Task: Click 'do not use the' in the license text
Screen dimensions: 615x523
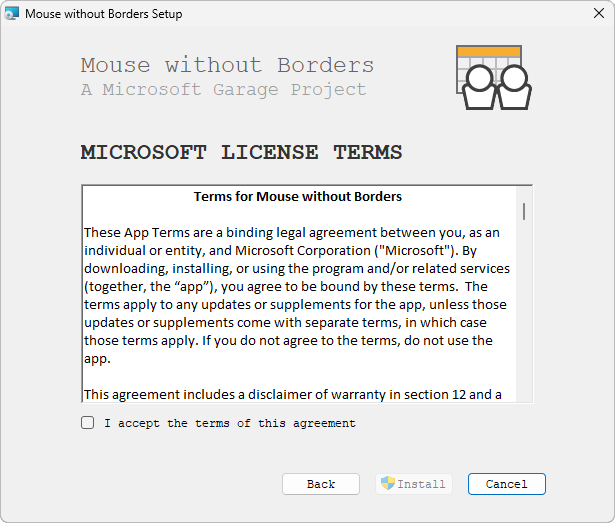Action: tap(444, 341)
